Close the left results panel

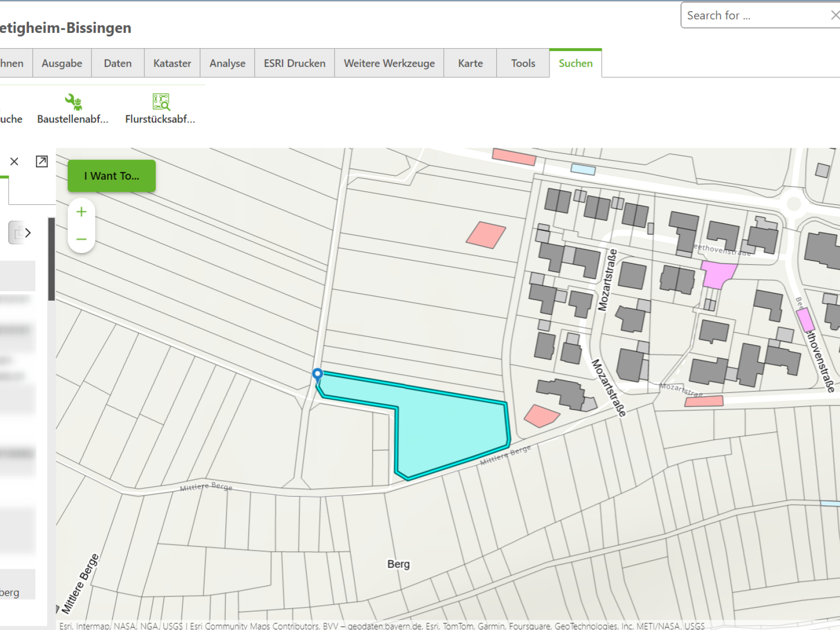[x=14, y=161]
